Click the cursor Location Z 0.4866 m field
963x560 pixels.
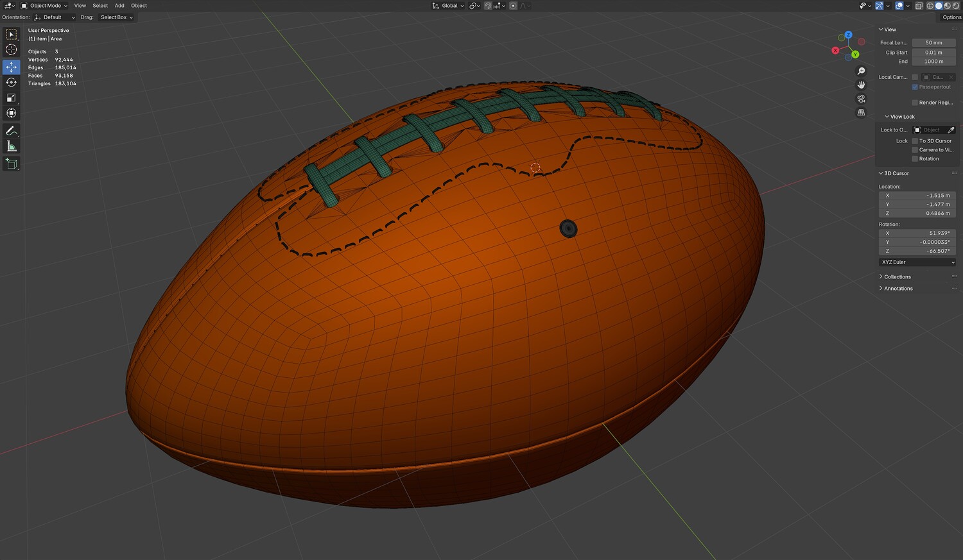(917, 214)
